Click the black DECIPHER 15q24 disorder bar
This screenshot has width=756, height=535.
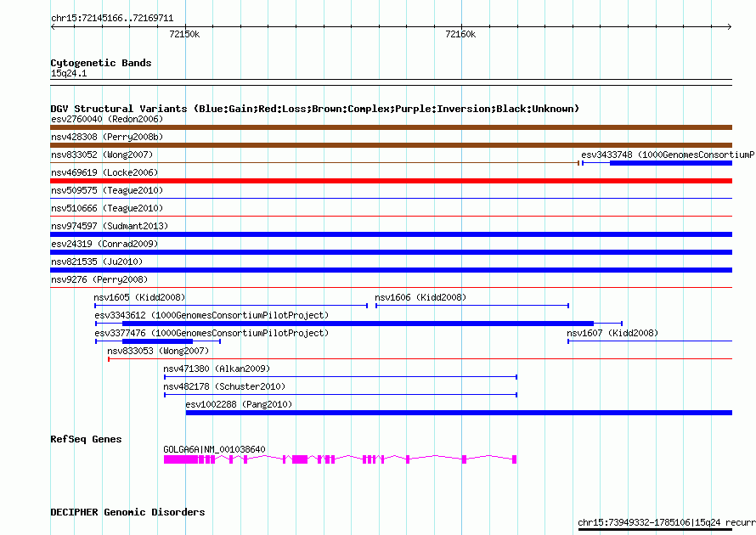pos(655,530)
